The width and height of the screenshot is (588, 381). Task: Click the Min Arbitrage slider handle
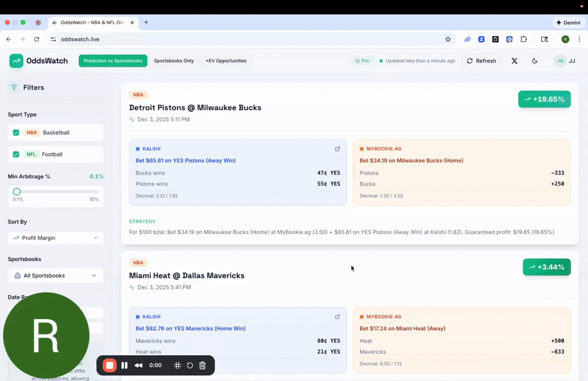[17, 192]
